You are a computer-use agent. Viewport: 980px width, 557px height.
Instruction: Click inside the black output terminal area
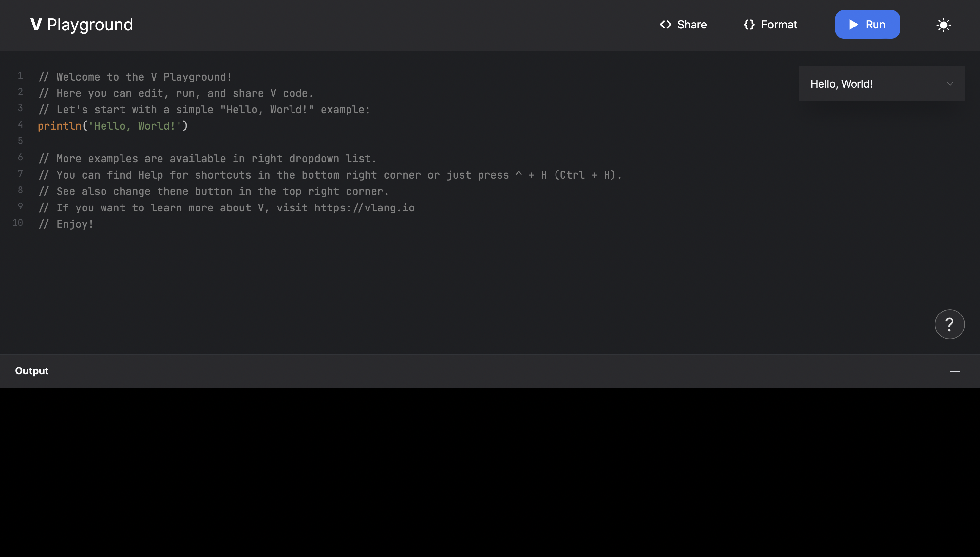click(490, 473)
